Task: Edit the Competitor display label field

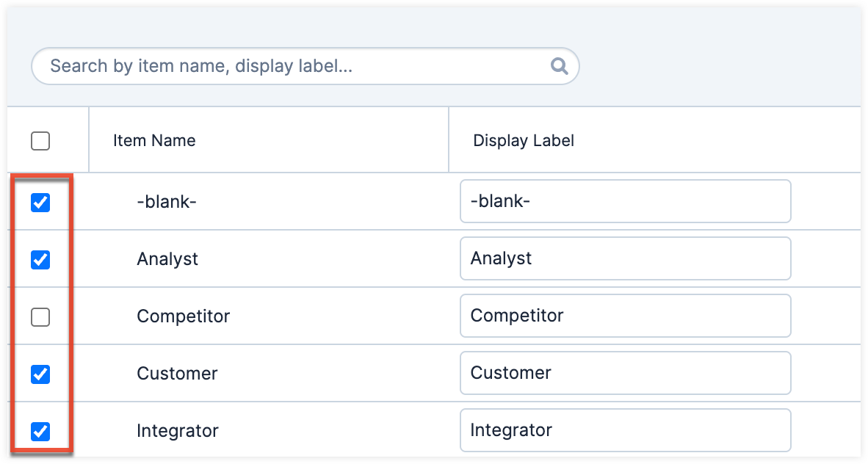Action: pos(625,316)
